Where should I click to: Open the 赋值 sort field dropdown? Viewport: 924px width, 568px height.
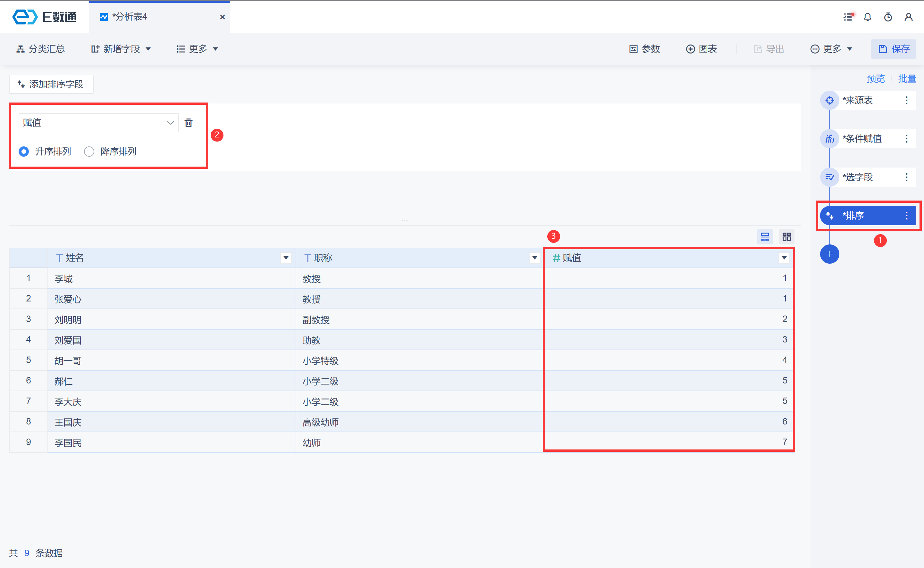coord(98,123)
